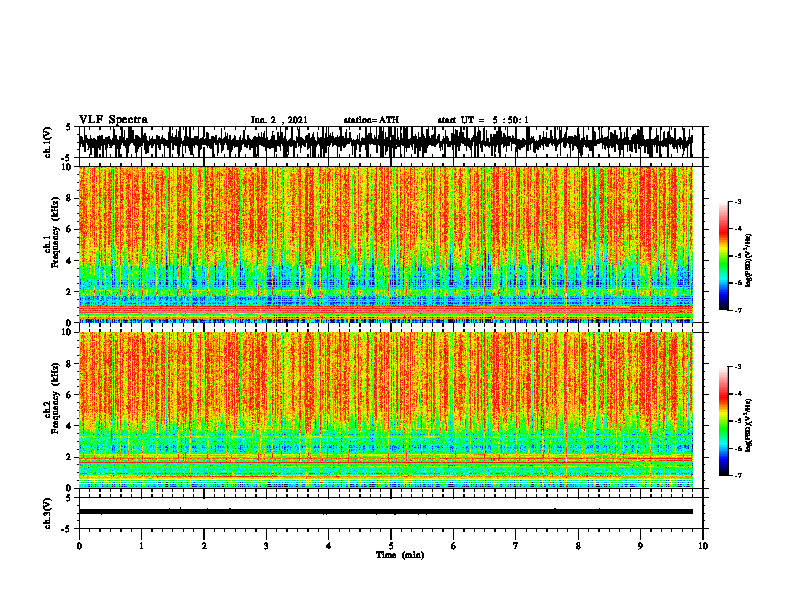Click the "4" kHz tick on ch.2 frequency axis
792x612 pixels.
(69, 426)
